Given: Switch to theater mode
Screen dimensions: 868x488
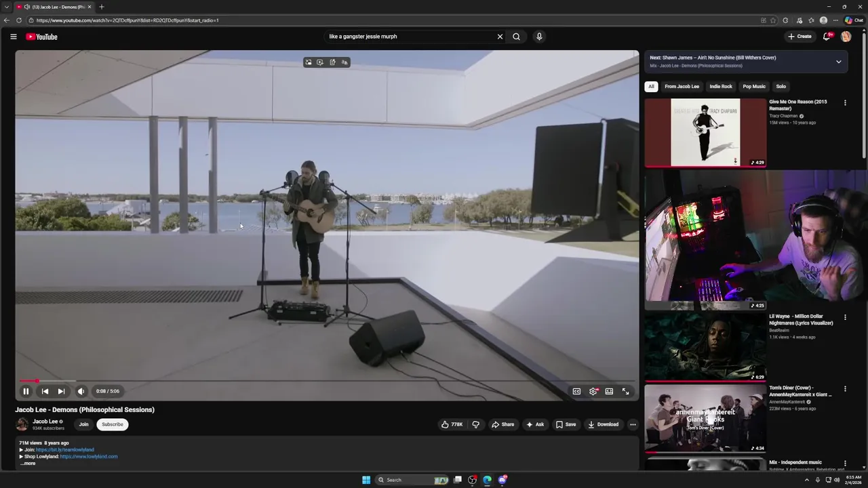Looking at the screenshot, I should tap(609, 391).
